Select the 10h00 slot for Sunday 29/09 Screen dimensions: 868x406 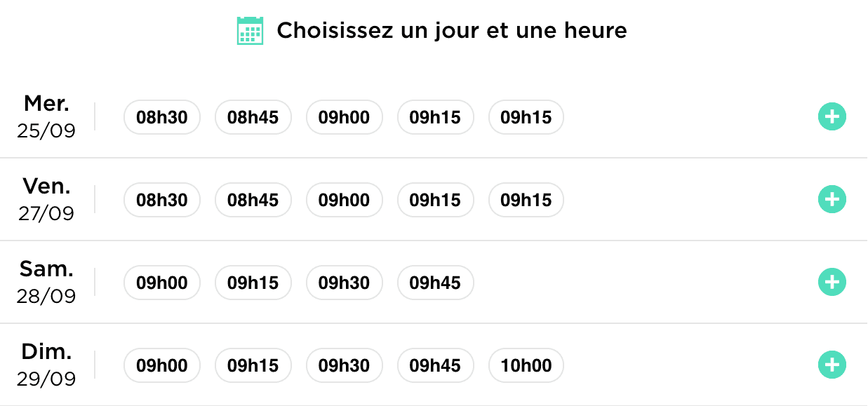526,365
